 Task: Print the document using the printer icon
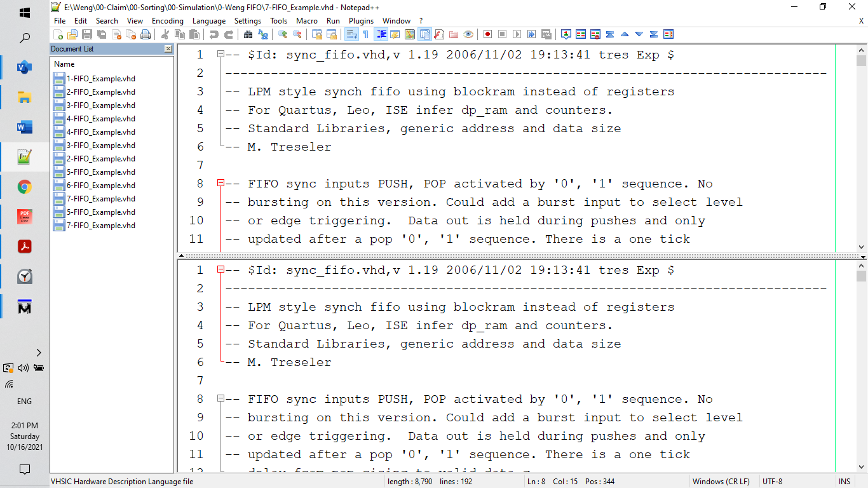[146, 34]
